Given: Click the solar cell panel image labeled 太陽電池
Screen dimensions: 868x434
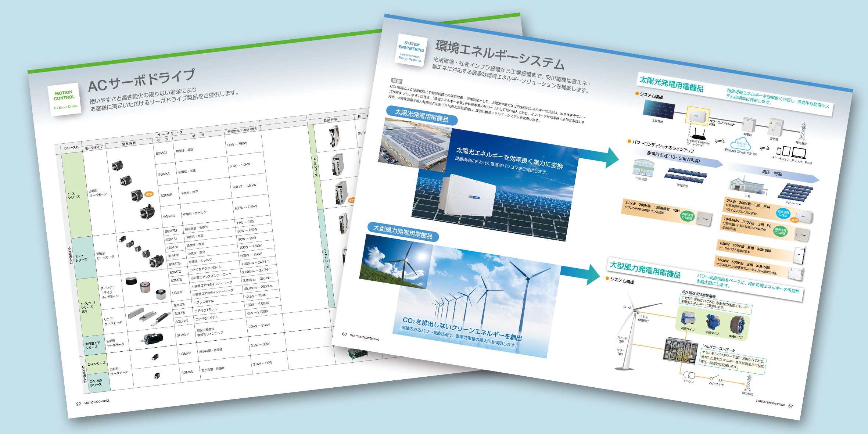Looking at the screenshot, I should 659,110.
